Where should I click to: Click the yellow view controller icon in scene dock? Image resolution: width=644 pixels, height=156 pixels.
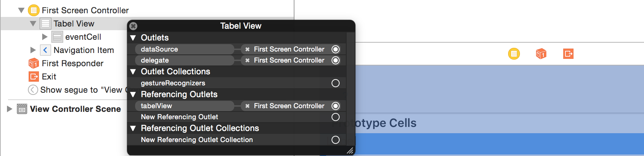tap(514, 54)
